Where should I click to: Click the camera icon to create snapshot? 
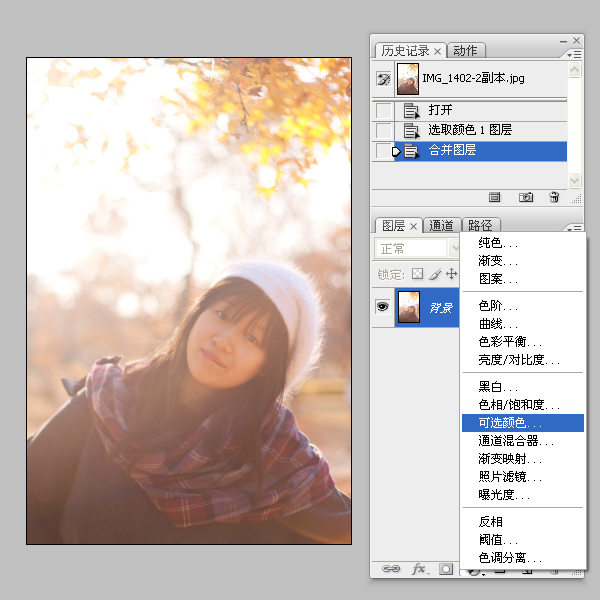tap(526, 198)
